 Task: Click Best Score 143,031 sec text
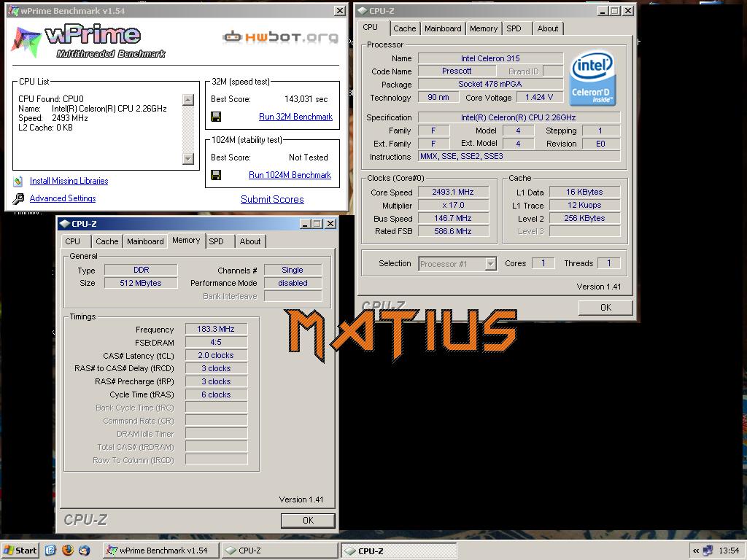[306, 99]
